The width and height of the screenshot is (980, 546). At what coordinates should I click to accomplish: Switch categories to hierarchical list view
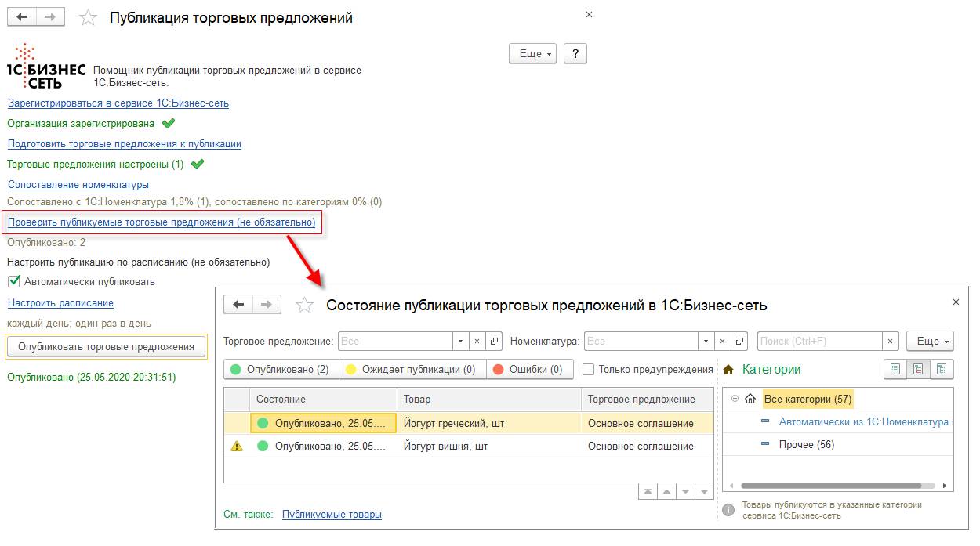pyautogui.click(x=918, y=369)
